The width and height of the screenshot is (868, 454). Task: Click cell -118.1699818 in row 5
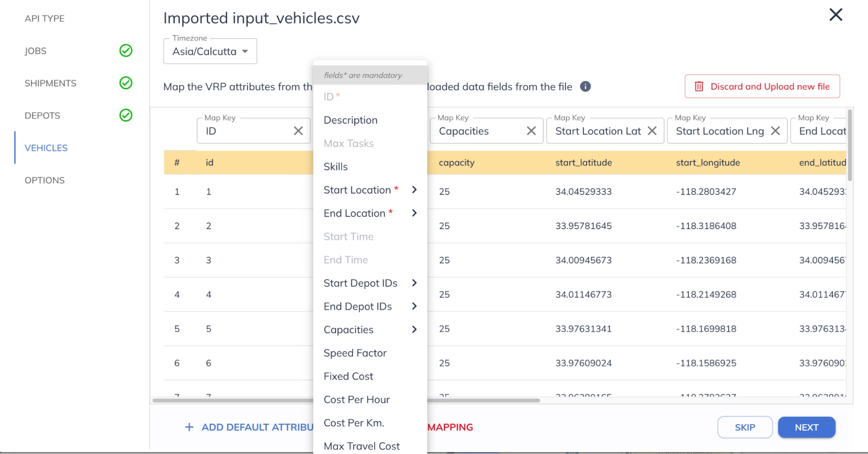pyautogui.click(x=706, y=329)
